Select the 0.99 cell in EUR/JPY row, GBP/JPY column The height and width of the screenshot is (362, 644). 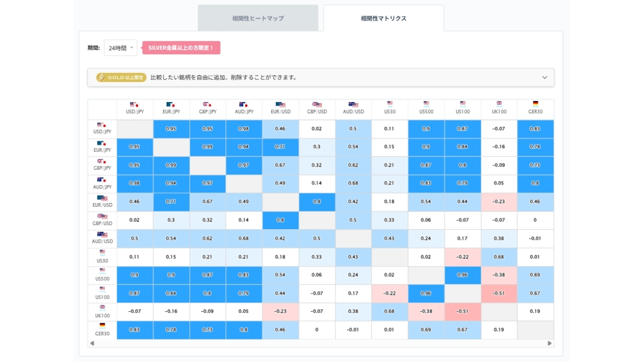tap(207, 147)
